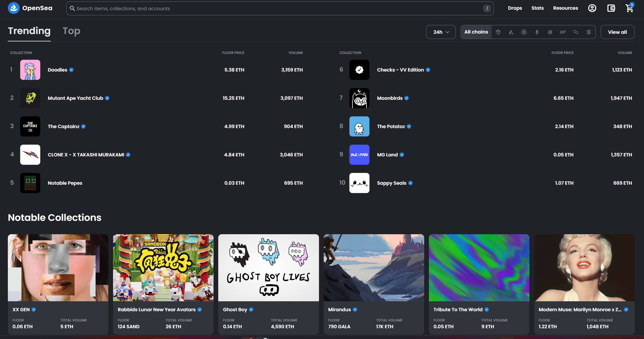644x339 pixels.
Task: Click Ghost Boy total volume 4,590 ETH
Action: pyautogui.click(x=282, y=327)
